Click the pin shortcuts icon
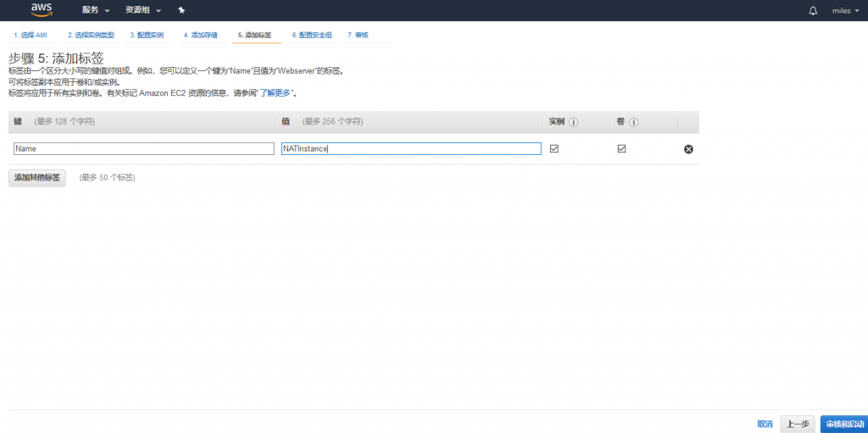 click(x=181, y=10)
